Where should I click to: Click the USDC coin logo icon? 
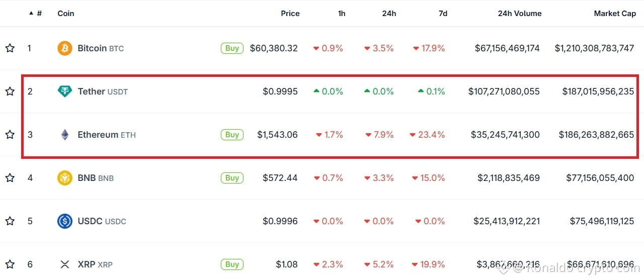(x=65, y=221)
